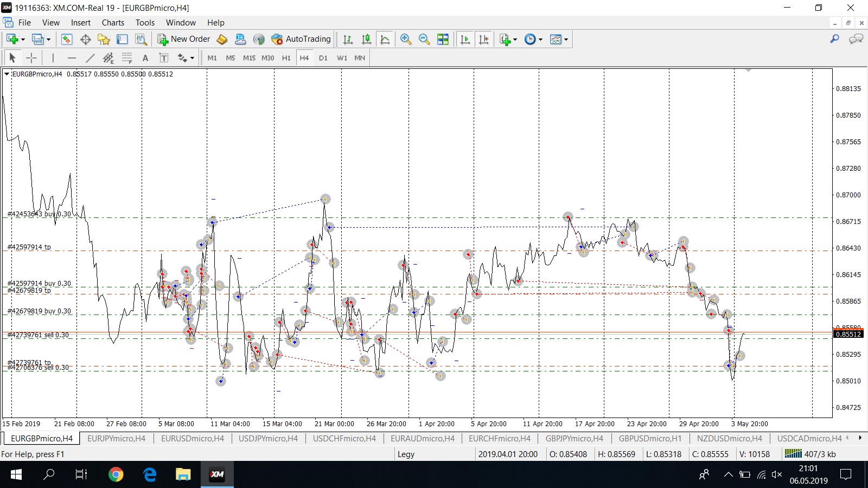Select the Horizontal Line drawing tool
Viewport: 868px width, 488px height.
[72, 57]
